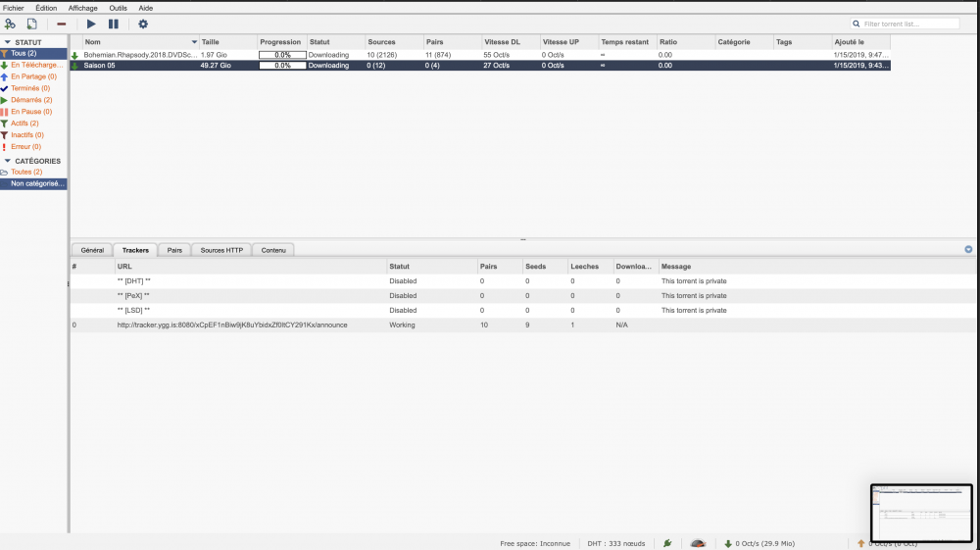
Task: Click the Bohemian.Rhapsody progress bar at 0.0%
Action: (282, 55)
